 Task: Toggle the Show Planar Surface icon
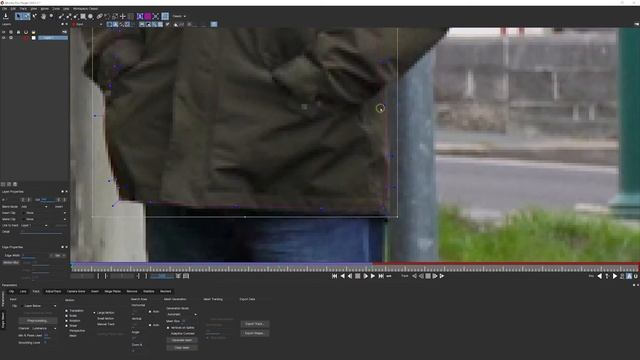[140, 16]
